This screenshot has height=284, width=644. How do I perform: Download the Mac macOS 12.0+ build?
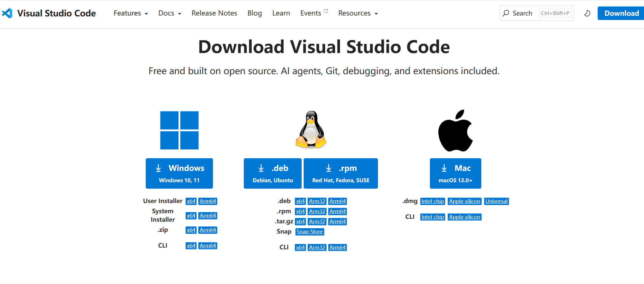tap(456, 173)
